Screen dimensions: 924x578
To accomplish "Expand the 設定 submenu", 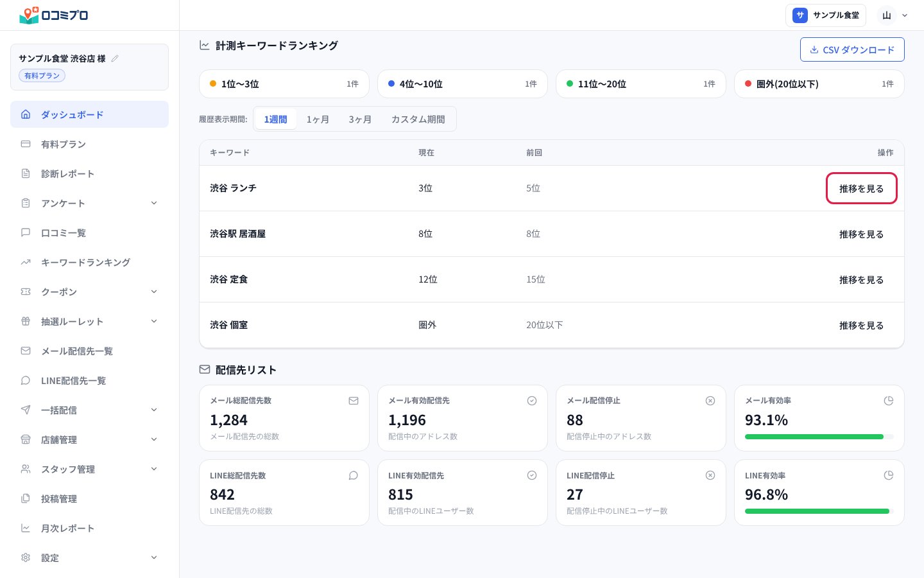I will (x=154, y=557).
